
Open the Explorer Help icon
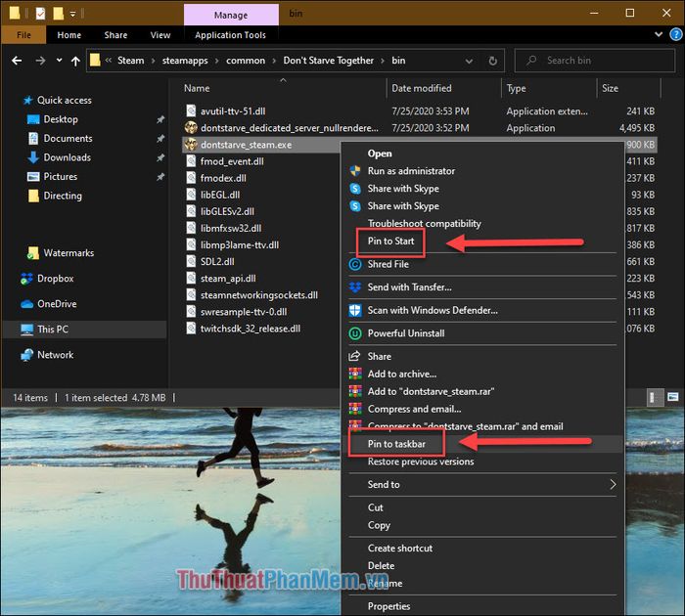[676, 34]
